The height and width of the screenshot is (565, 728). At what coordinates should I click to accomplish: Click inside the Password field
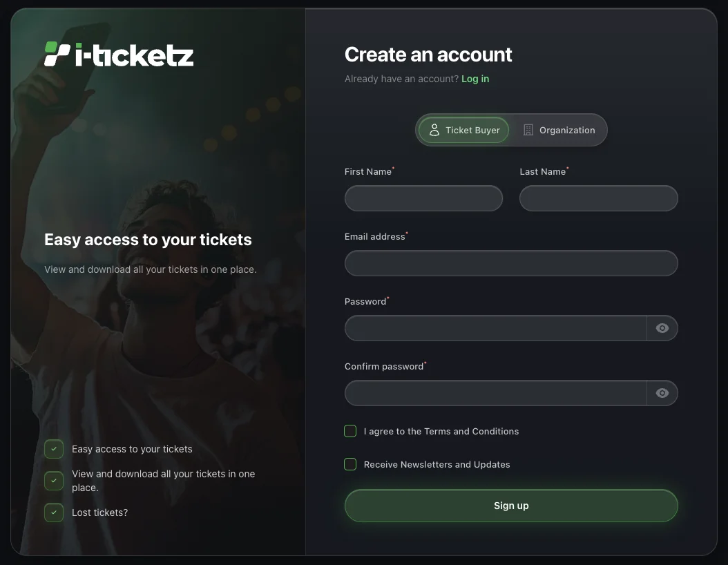[495, 328]
